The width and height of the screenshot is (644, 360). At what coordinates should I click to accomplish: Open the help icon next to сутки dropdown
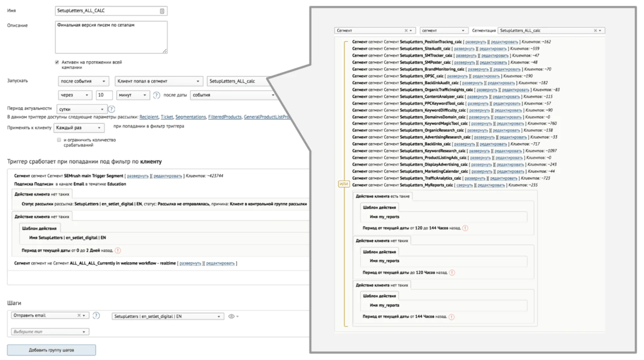pyautogui.click(x=112, y=109)
